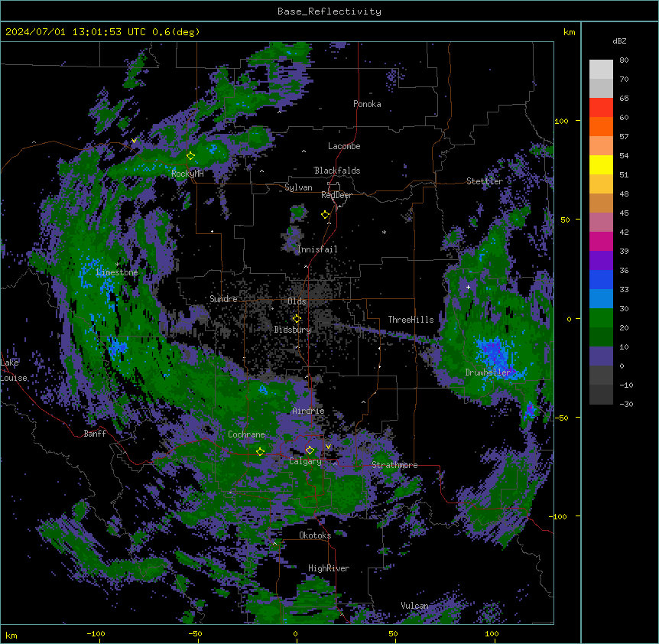Click the yellow diamond marker above Calgary label
This screenshot has height=644, width=659.
[310, 450]
